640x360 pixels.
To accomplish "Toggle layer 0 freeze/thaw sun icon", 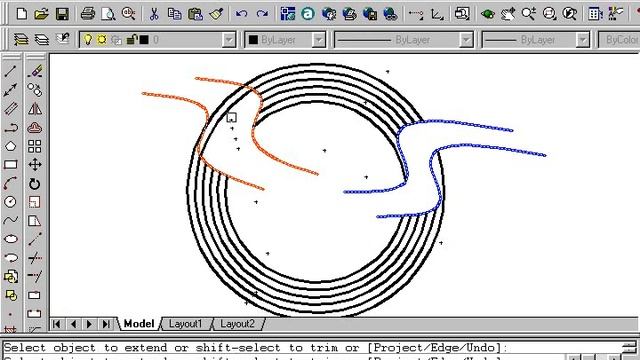I will click(102, 40).
